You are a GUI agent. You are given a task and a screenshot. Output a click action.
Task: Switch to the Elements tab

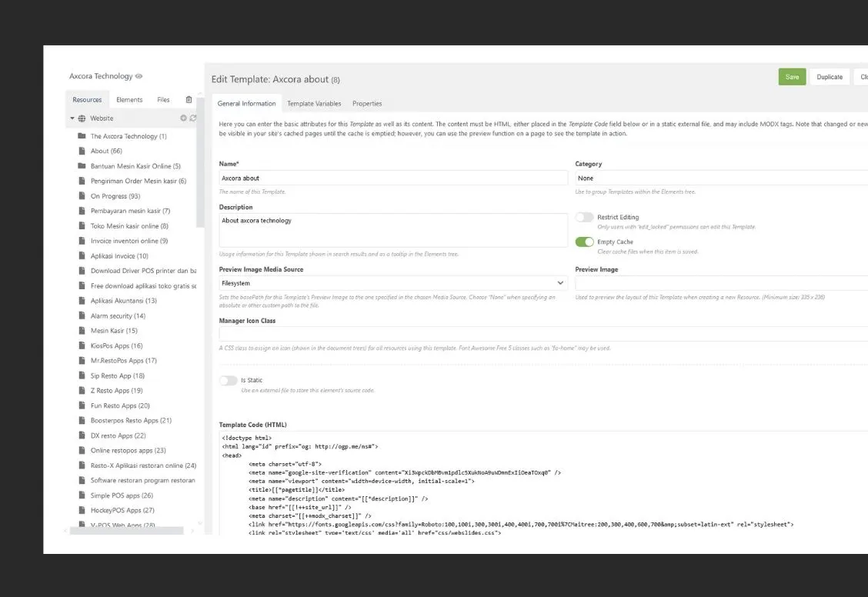(129, 99)
